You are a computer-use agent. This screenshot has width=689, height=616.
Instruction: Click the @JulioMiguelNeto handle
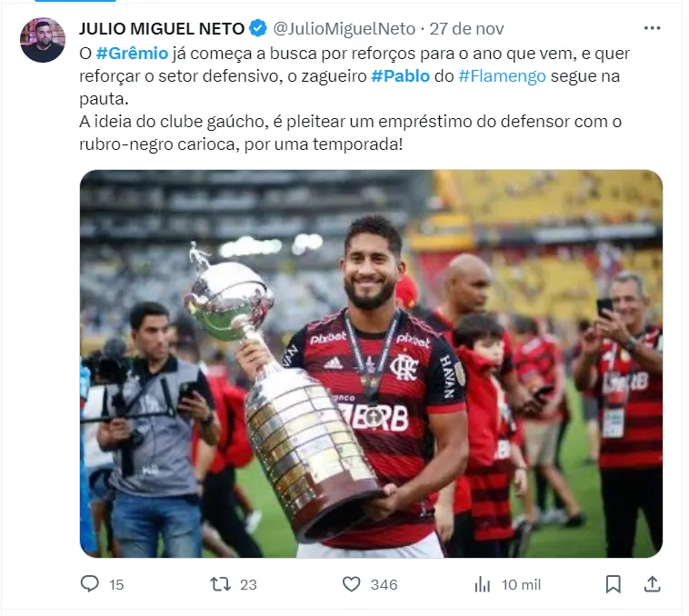click(344, 29)
